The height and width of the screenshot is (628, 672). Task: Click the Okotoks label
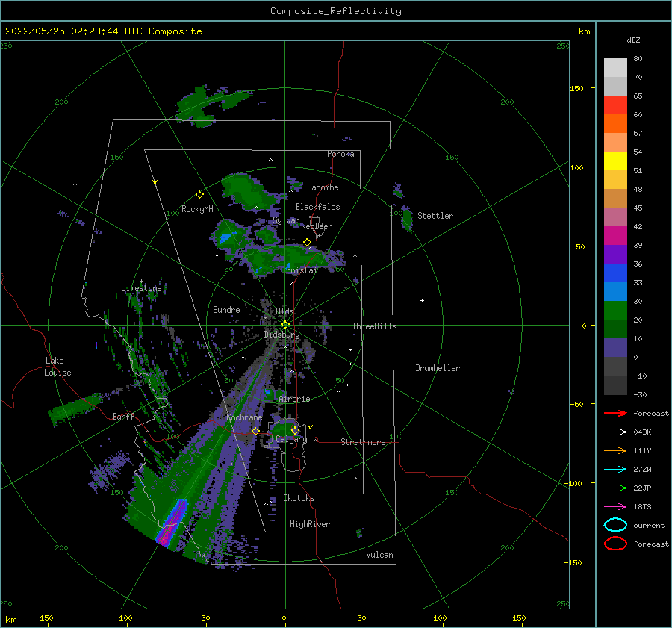point(299,498)
